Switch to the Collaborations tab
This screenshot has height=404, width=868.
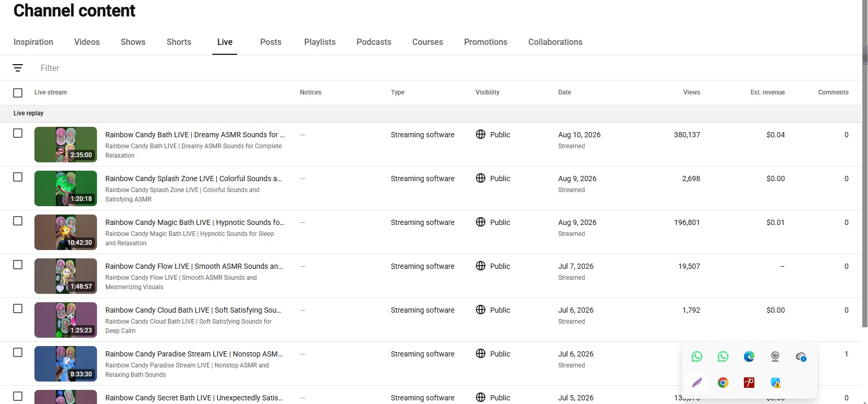coord(555,42)
